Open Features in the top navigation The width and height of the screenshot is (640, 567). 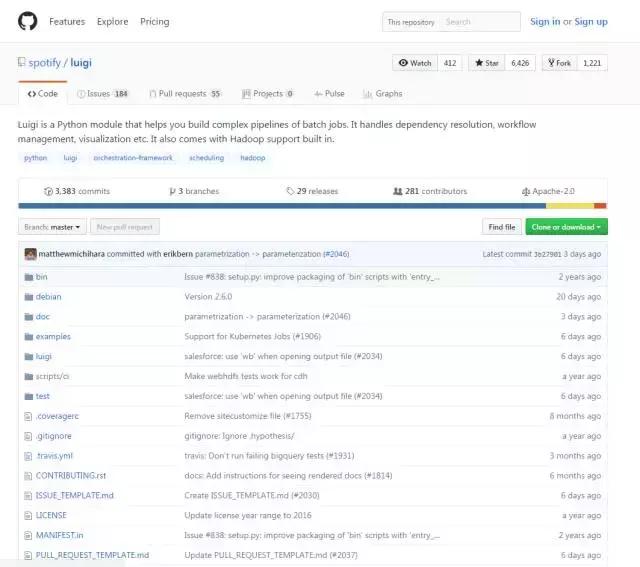point(67,22)
